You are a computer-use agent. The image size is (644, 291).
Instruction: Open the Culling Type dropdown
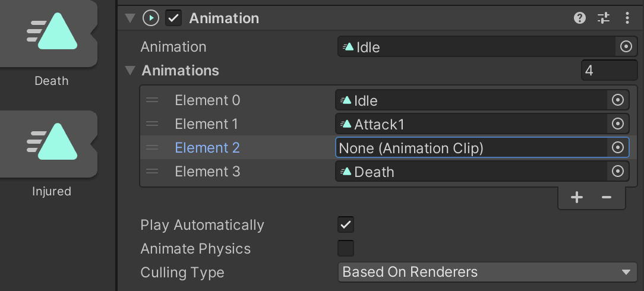click(487, 272)
